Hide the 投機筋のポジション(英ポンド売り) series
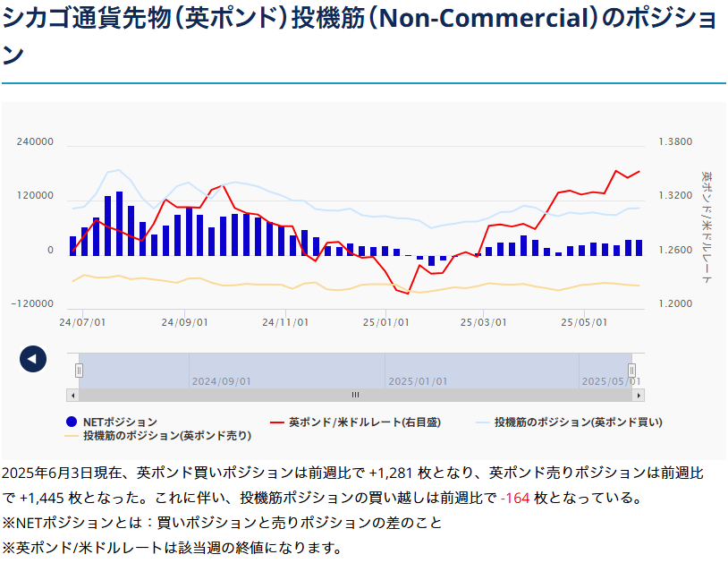The height and width of the screenshot is (563, 728). tap(166, 436)
